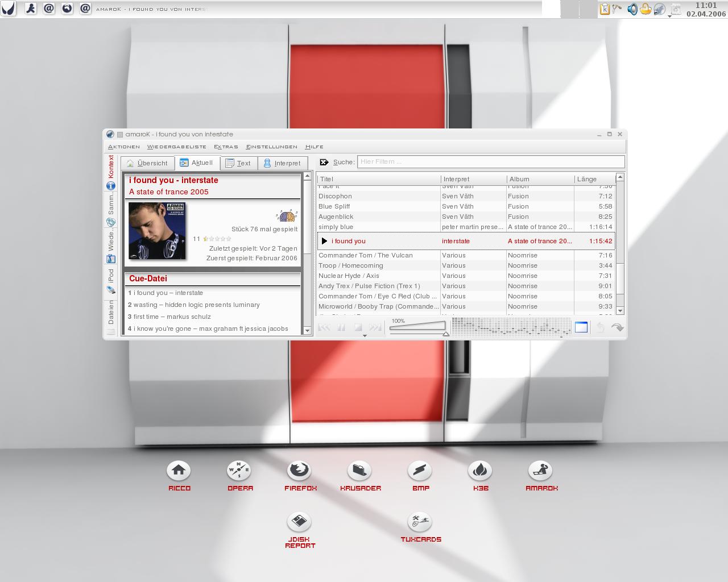Select 'Troop / Homecoming' playlist row
The height and width of the screenshot is (582, 728).
pyautogui.click(x=466, y=265)
